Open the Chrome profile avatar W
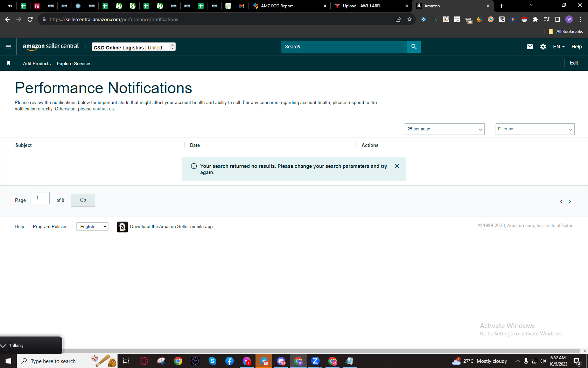The width and height of the screenshot is (588, 368). [x=569, y=19]
